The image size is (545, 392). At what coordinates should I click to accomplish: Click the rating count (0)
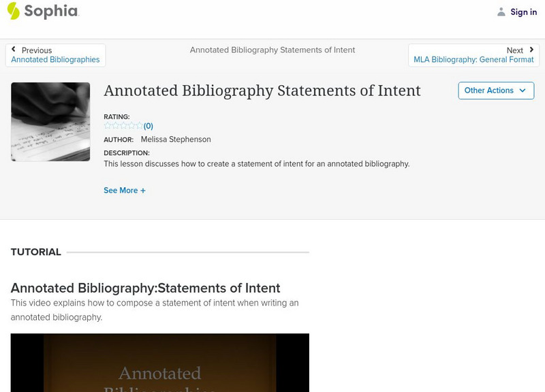(149, 126)
